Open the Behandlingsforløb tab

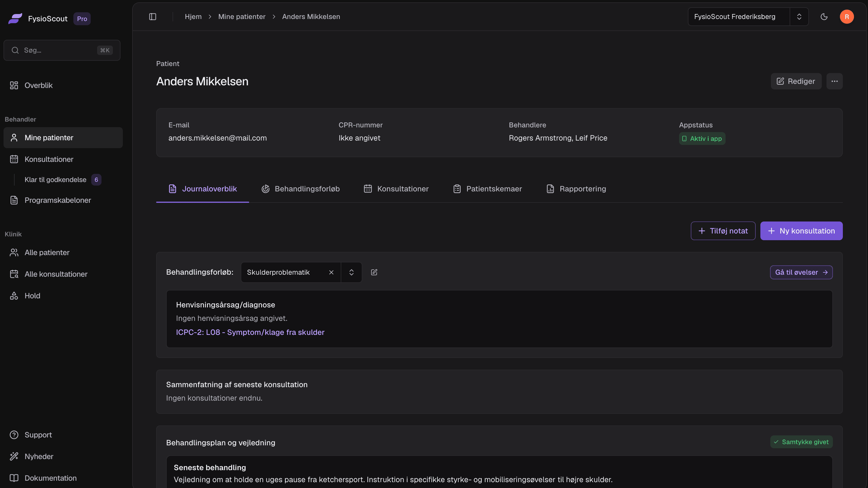tap(301, 188)
